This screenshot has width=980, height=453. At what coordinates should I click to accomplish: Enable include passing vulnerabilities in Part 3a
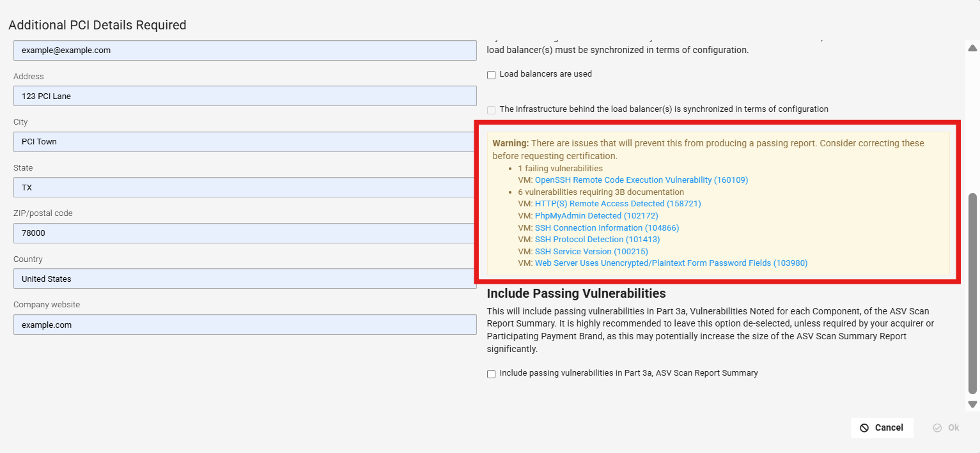[492, 374]
